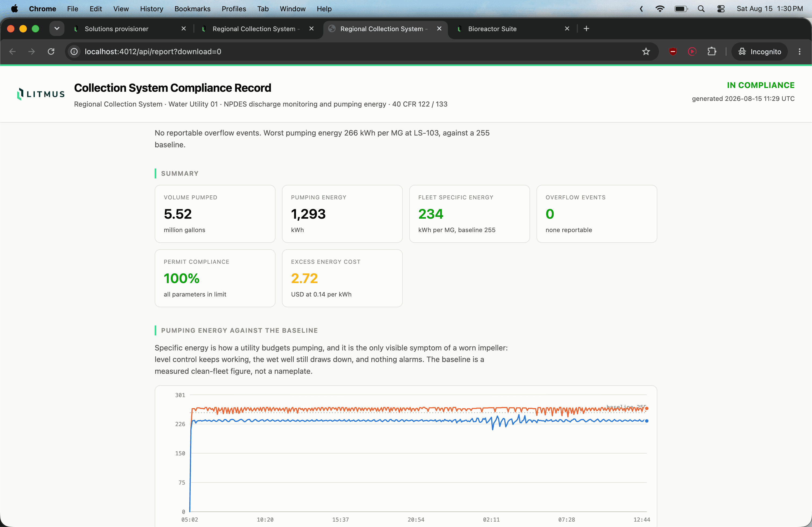Click the orange series end marker
Viewport: 812px width, 527px height.
[647, 408]
